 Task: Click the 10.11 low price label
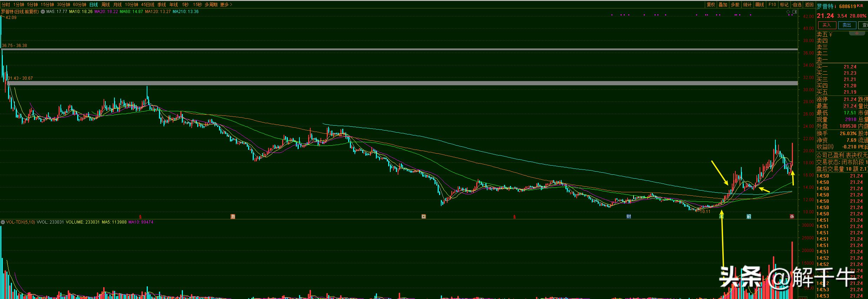pos(705,212)
